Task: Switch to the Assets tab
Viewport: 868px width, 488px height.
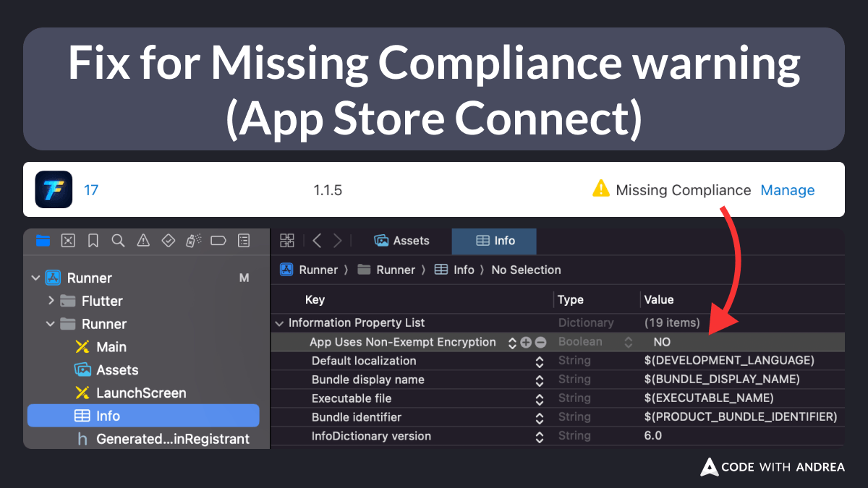Action: pyautogui.click(x=402, y=241)
